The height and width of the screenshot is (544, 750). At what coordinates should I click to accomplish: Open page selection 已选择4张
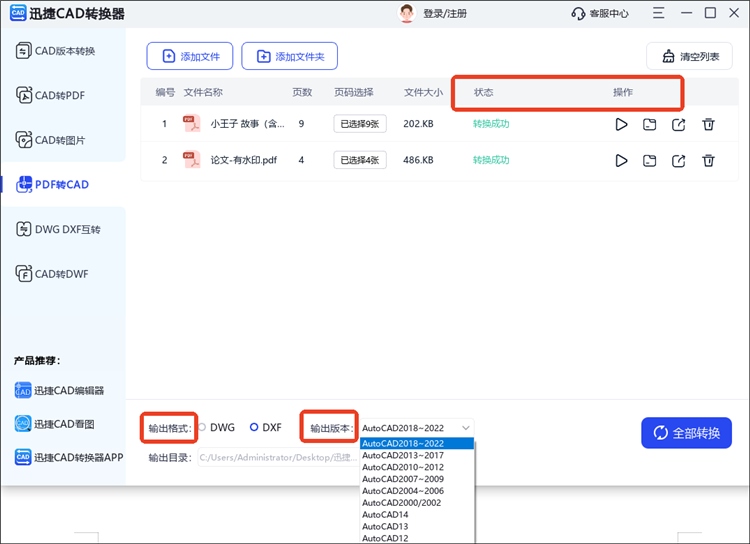[360, 160]
